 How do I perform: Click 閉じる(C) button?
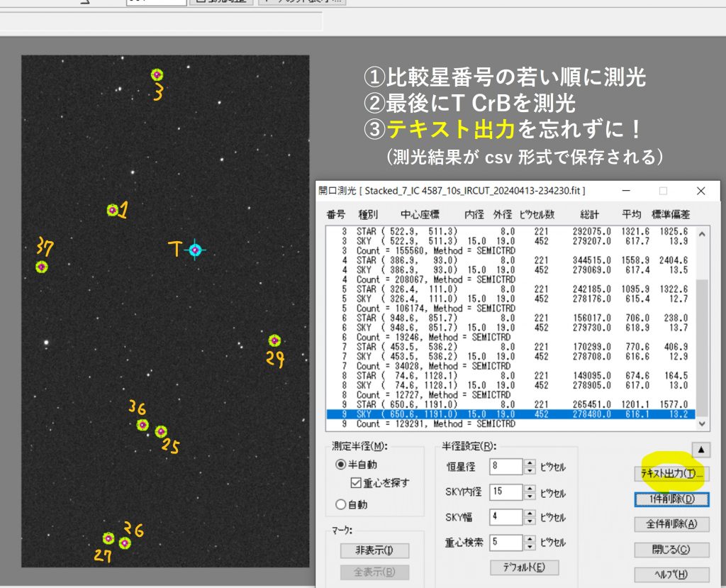[x=671, y=550]
